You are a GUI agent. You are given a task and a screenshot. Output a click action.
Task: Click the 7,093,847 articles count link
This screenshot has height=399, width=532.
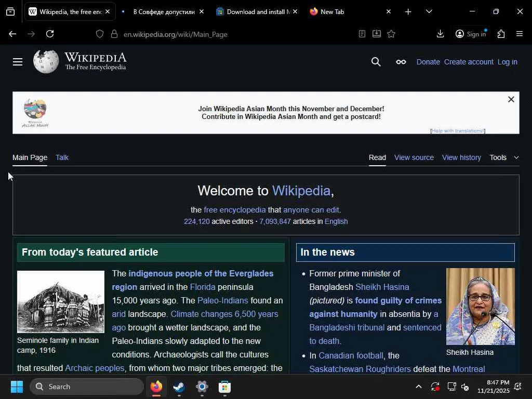point(275,221)
